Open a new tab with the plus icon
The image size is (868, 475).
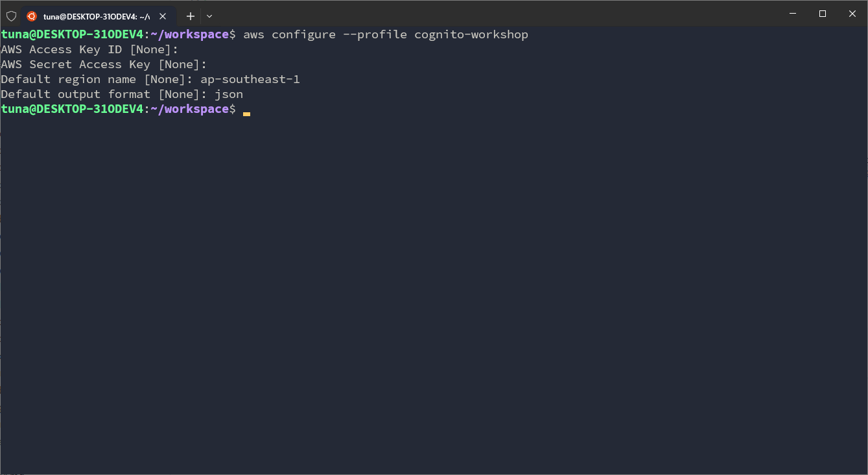(x=191, y=16)
